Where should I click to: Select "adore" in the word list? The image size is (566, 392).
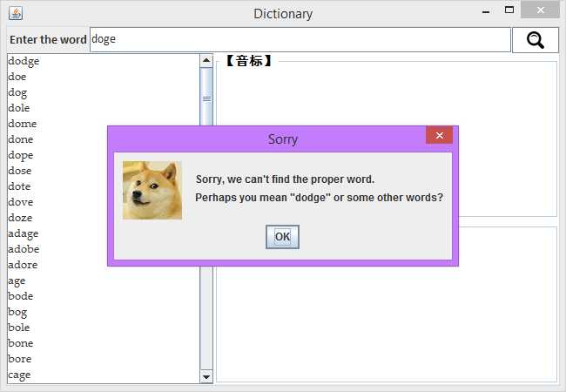click(x=57, y=265)
